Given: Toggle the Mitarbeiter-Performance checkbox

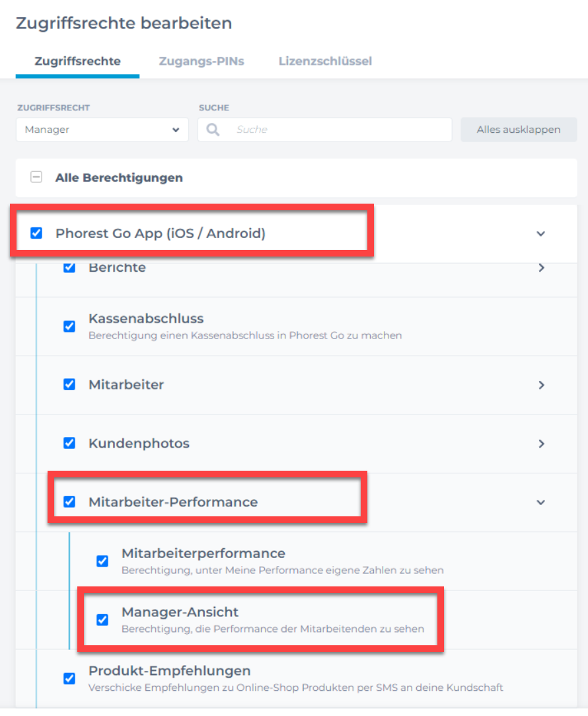Looking at the screenshot, I should [69, 502].
